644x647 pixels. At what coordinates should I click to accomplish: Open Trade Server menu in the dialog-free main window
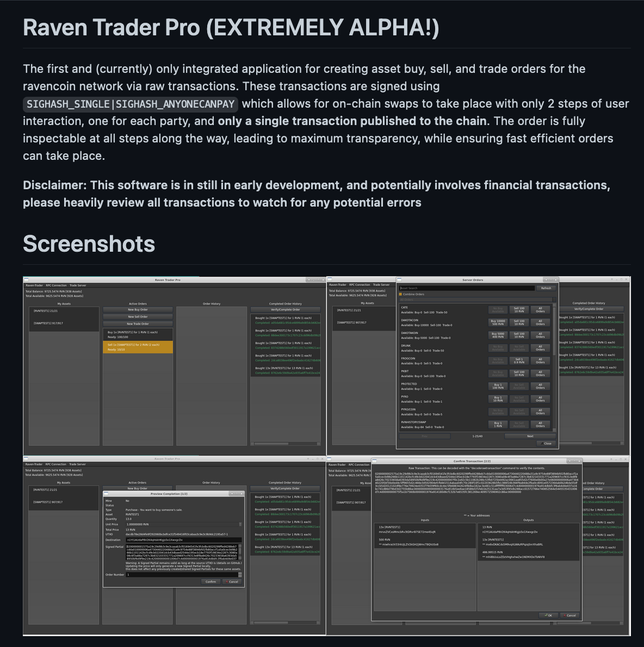pyautogui.click(x=78, y=285)
